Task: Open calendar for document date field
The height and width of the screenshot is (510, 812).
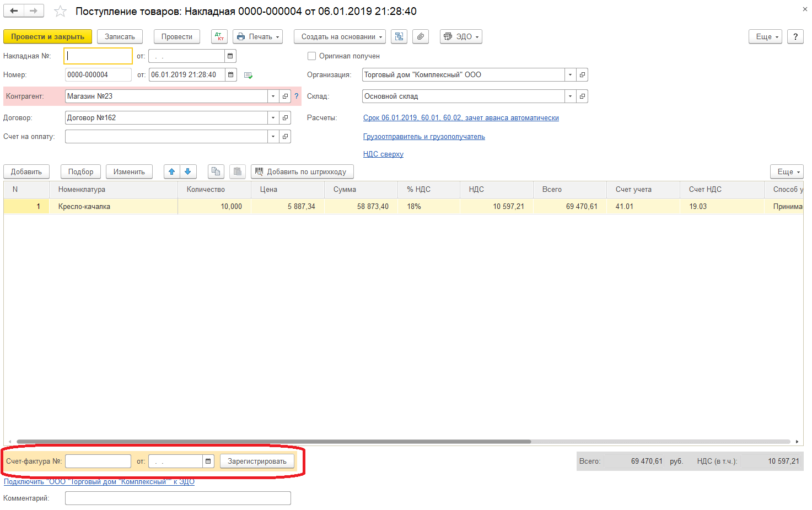Action: (231, 75)
